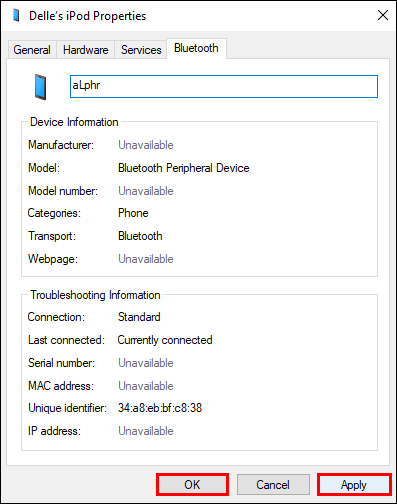Click the Bluetooth Peripheral Device model text
This screenshot has width=397, height=504.
click(x=184, y=168)
